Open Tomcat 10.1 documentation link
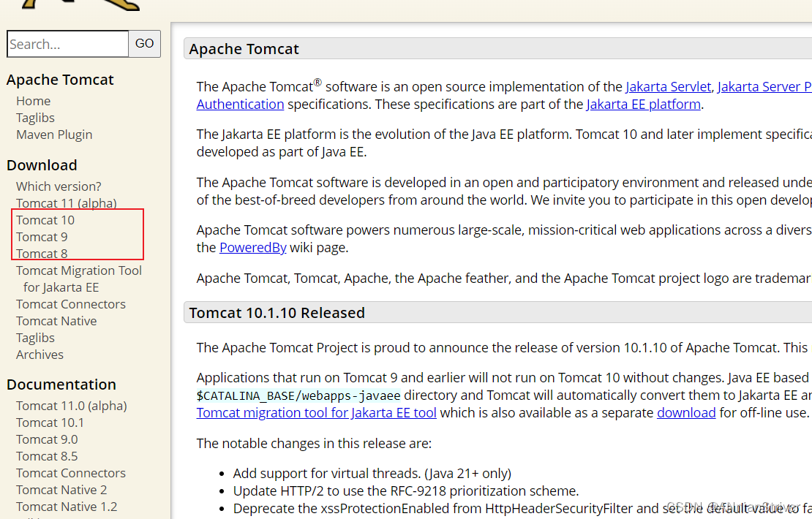The image size is (812, 519). [50, 423]
